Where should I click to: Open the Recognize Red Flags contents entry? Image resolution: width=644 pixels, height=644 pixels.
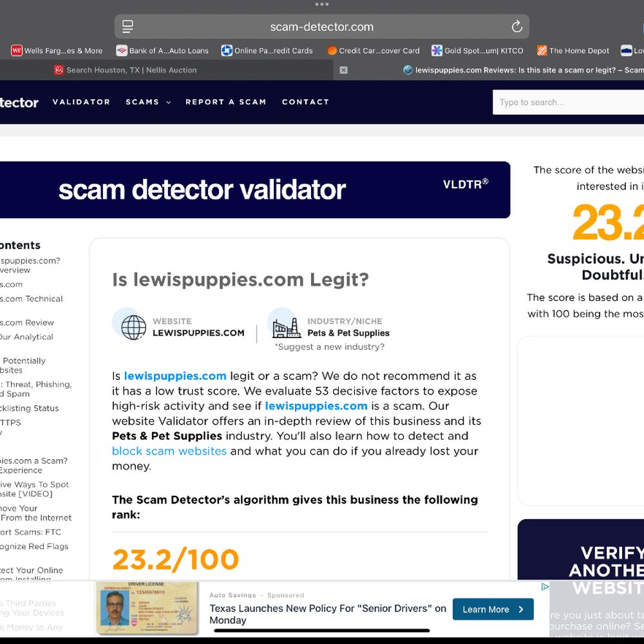pyautogui.click(x=34, y=546)
